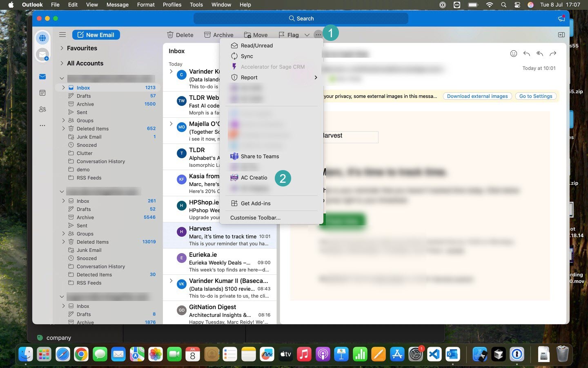588x368 pixels.
Task: Open the Calendar view icon
Action: tap(42, 93)
